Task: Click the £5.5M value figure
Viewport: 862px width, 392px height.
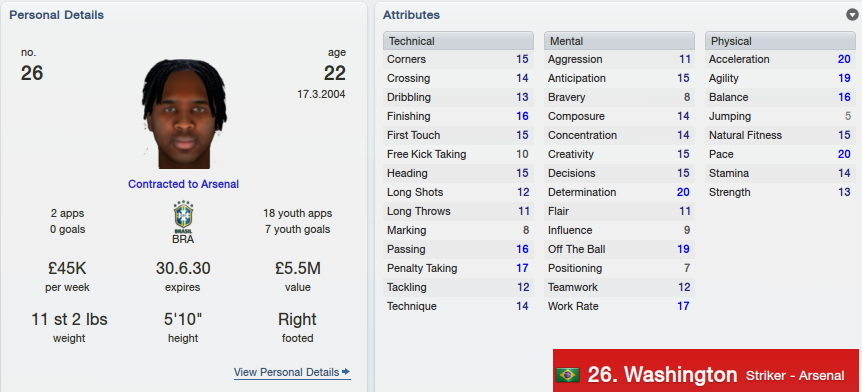Action: pyautogui.click(x=297, y=268)
